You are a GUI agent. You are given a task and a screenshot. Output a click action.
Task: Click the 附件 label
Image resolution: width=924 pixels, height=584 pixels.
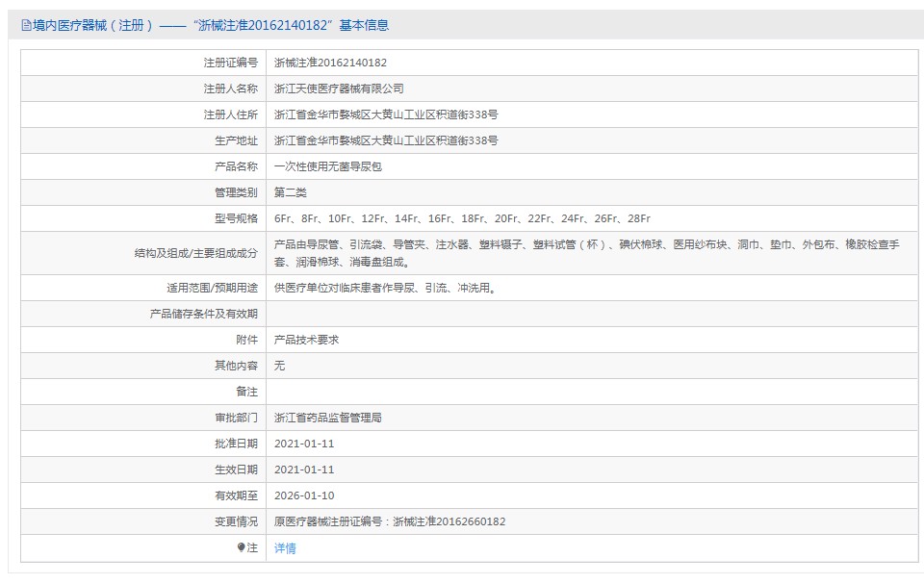pyautogui.click(x=247, y=340)
